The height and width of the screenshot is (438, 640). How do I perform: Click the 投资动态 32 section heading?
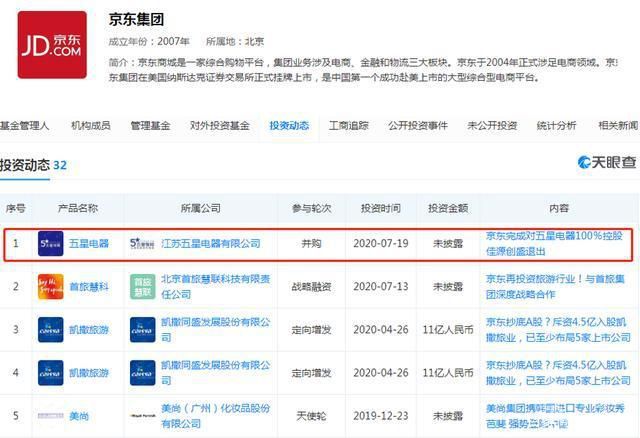click(33, 165)
